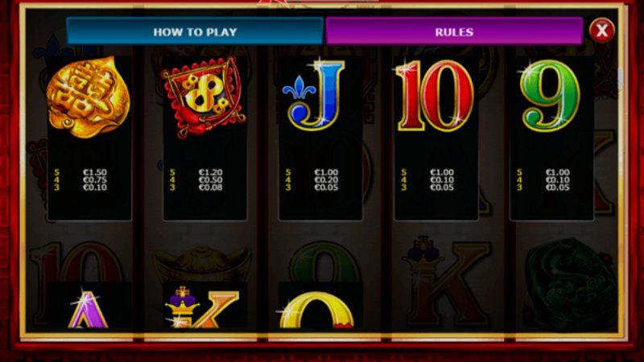644x362 pixels.
Task: Click the paytable scrollbar on right edge
Action: [620, 78]
